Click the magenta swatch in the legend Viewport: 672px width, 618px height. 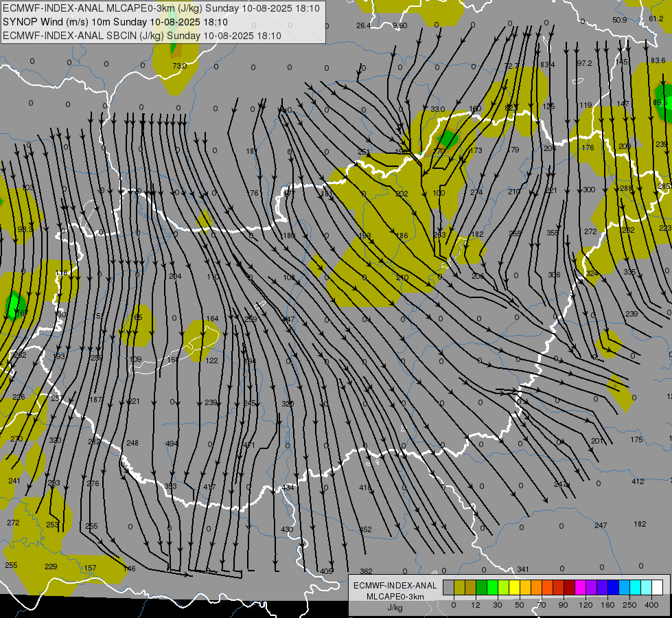pos(580,588)
